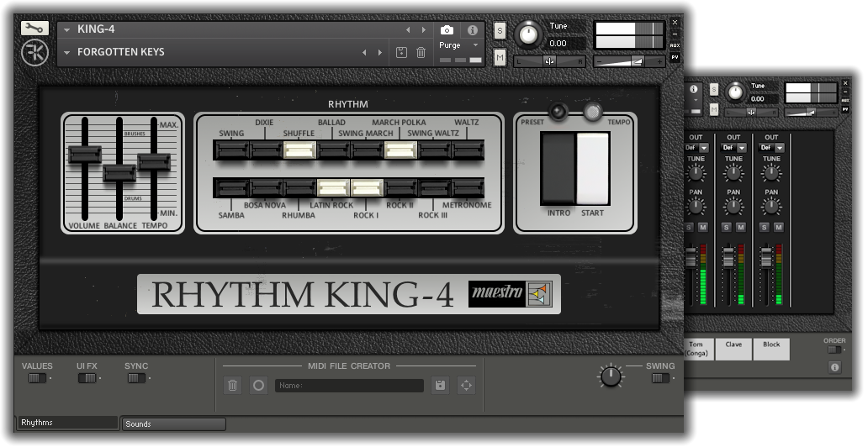Activate the MARCH POLKA rhythm button
The width and height of the screenshot is (868, 447).
pos(400,150)
